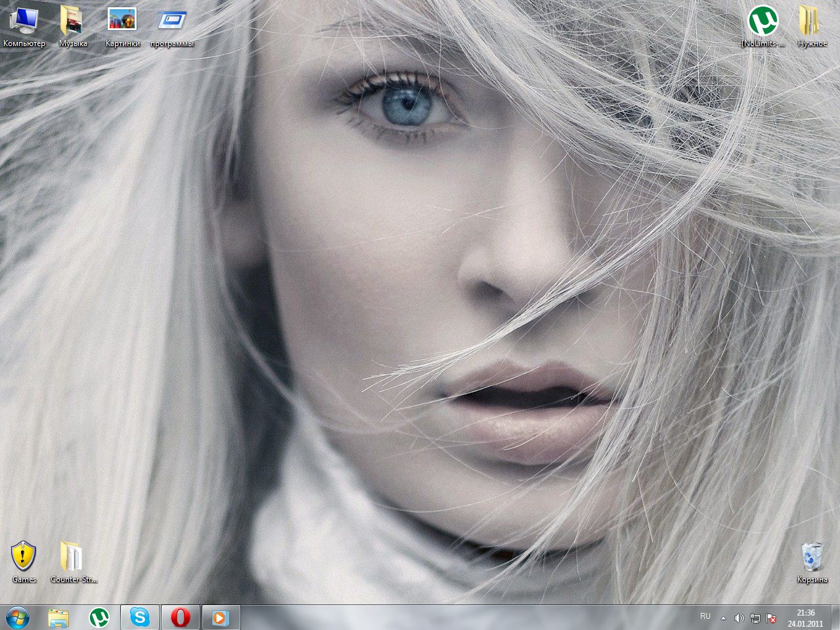Expand hidden system tray icons arrow
This screenshot has height=630, width=840.
tap(723, 618)
